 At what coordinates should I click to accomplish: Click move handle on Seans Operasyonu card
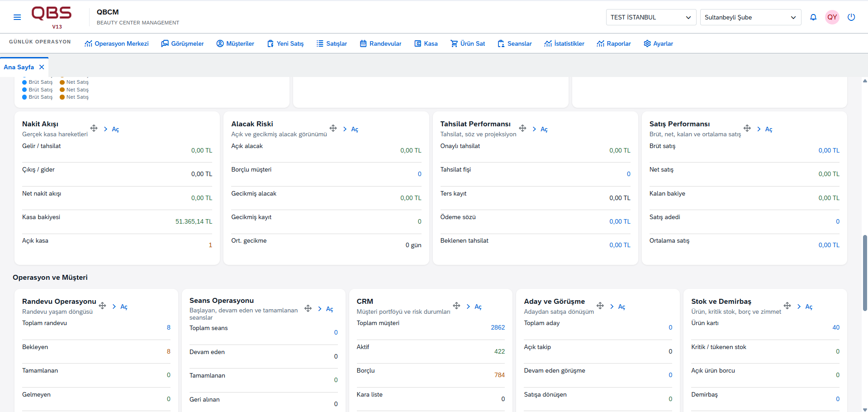[308, 308]
